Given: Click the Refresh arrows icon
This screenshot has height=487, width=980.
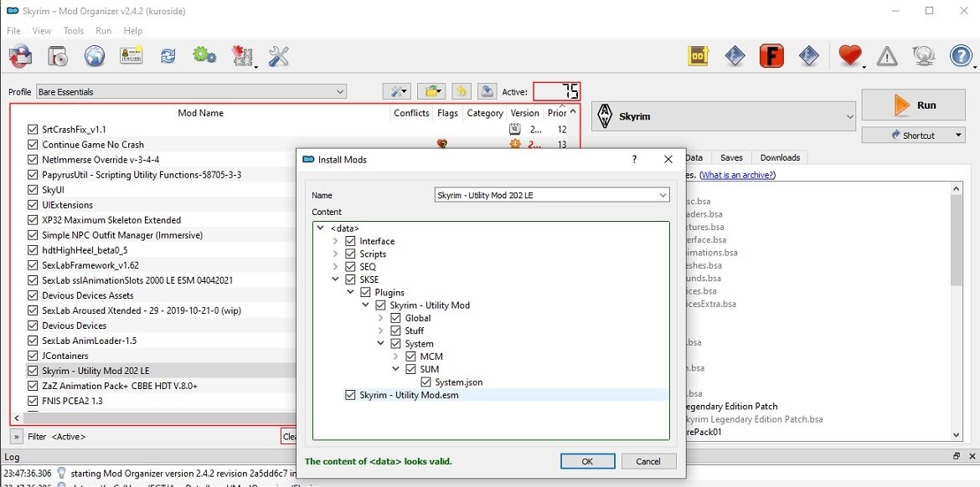Looking at the screenshot, I should (168, 56).
